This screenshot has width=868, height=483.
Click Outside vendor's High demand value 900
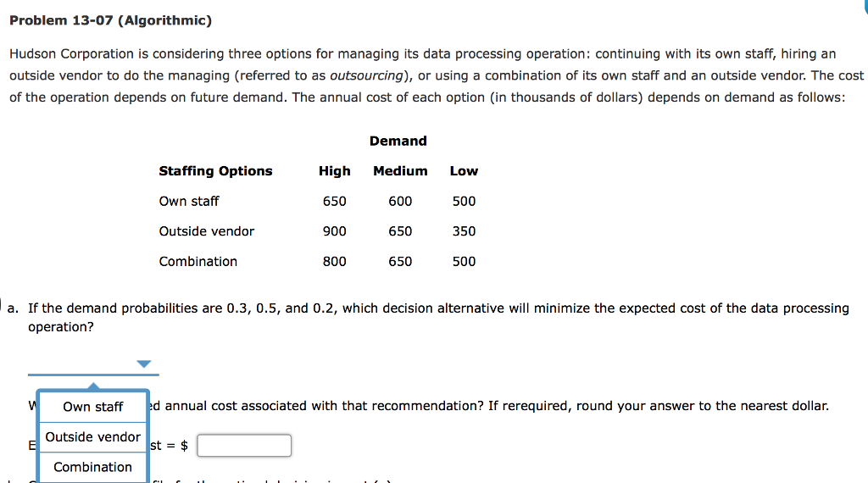334,231
